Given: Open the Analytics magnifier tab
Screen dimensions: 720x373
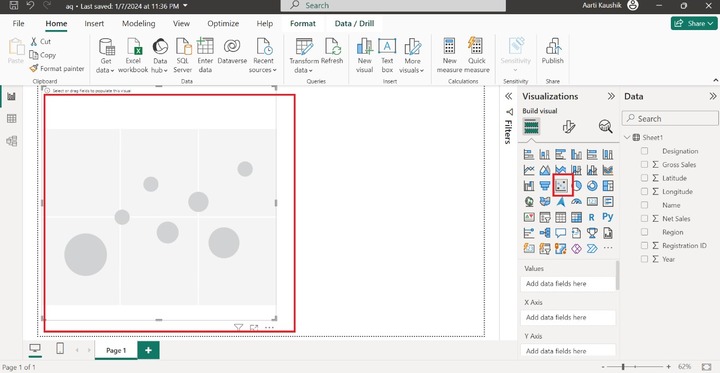Looking at the screenshot, I should (x=605, y=126).
